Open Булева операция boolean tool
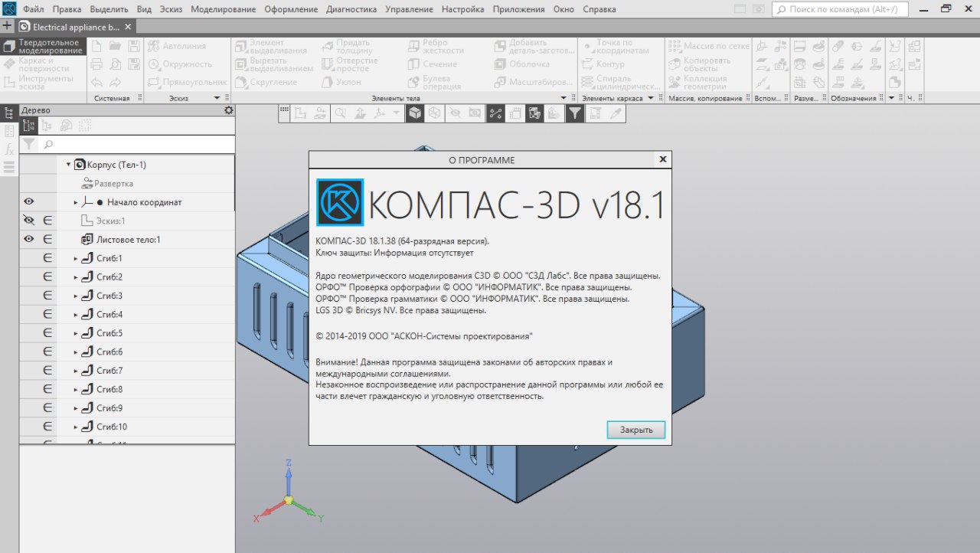 (434, 82)
